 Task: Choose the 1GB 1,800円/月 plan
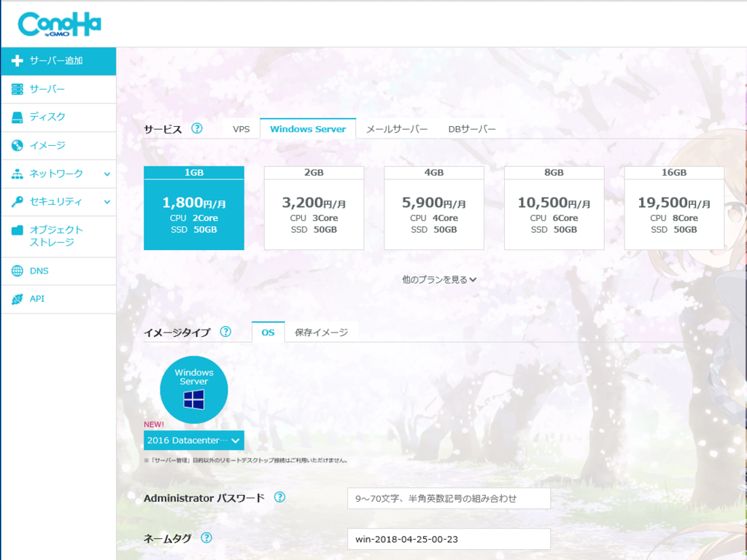pyautogui.click(x=194, y=208)
